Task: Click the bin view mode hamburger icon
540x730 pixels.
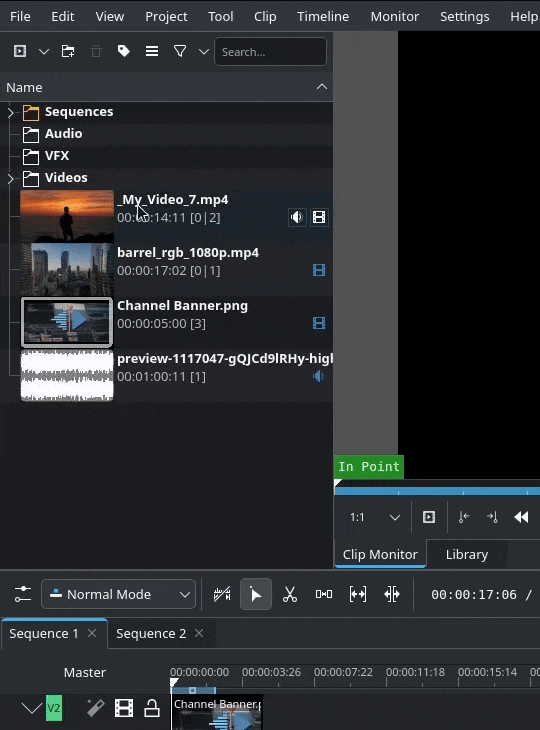Action: [152, 51]
